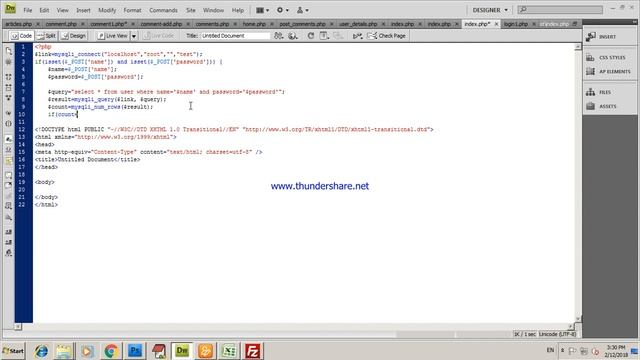Viewport: 640px width, 360px height.
Task: Open the Modify menu
Action: (107, 10)
